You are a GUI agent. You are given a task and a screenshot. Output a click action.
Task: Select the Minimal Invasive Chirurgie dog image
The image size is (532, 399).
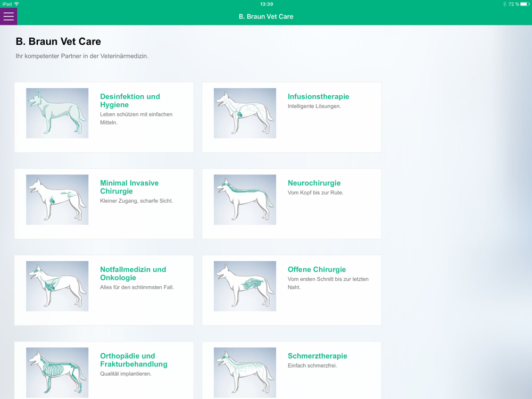(57, 199)
